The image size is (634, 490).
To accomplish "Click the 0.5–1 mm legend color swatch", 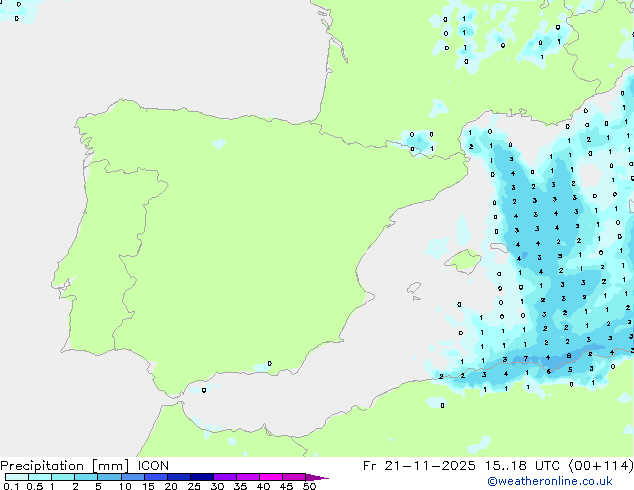I will tap(40, 477).
